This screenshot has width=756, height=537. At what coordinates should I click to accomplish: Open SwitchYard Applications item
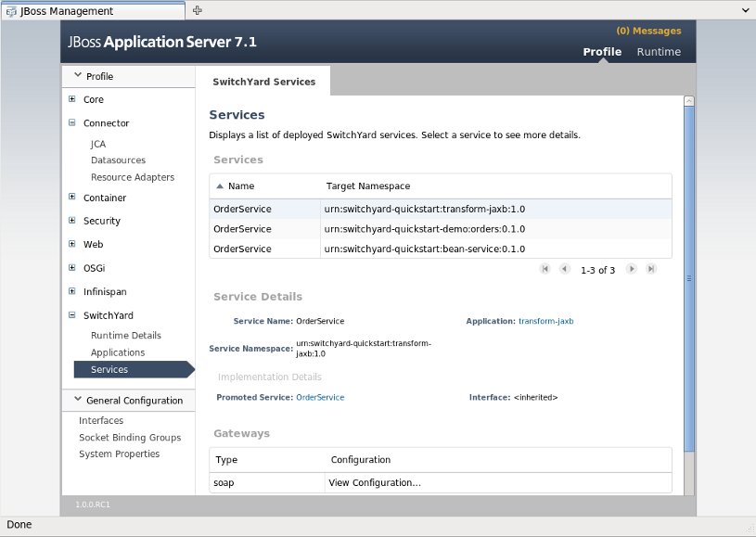click(x=118, y=352)
